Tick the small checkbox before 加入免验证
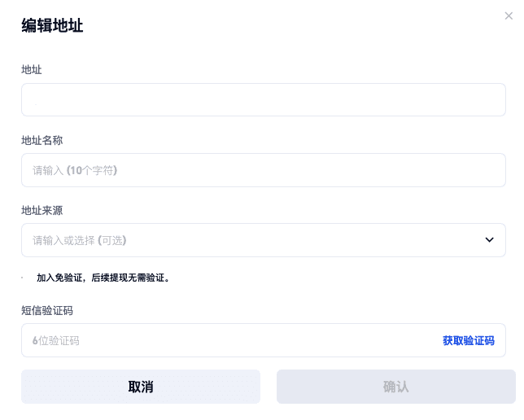The image size is (524, 420). click(x=24, y=278)
